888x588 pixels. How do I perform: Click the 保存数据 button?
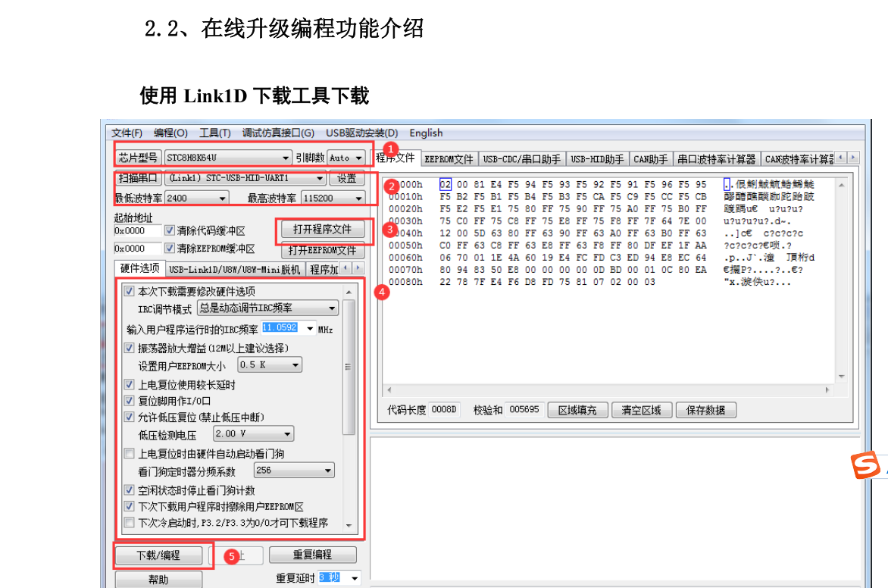coord(705,410)
